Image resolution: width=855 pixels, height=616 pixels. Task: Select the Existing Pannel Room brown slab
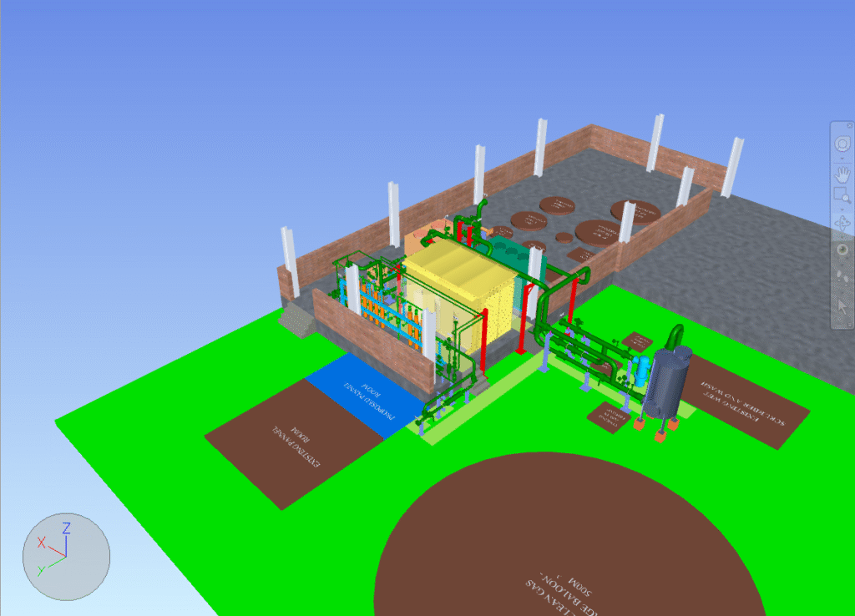(296, 446)
